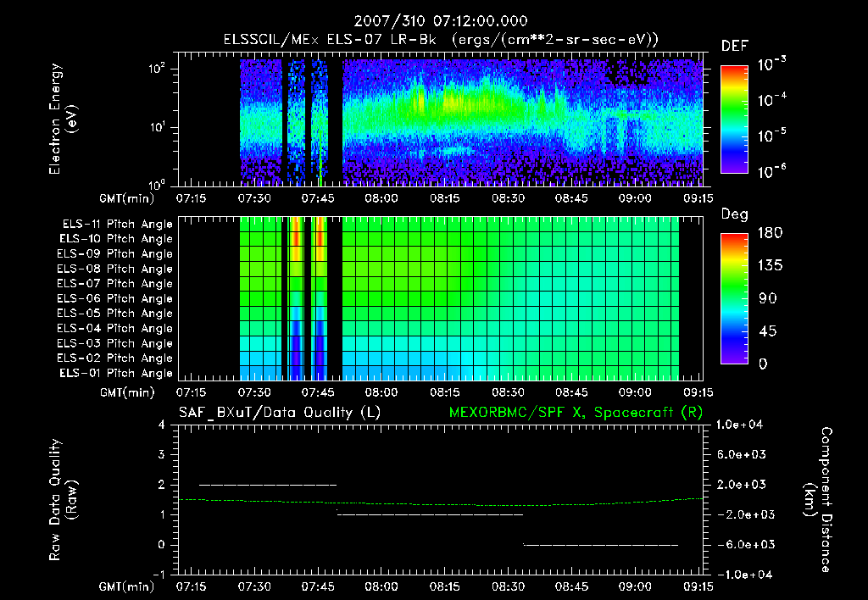The image size is (868, 600).
Task: Click GMT(min) label under pitch angle panel
Action: pos(127,393)
